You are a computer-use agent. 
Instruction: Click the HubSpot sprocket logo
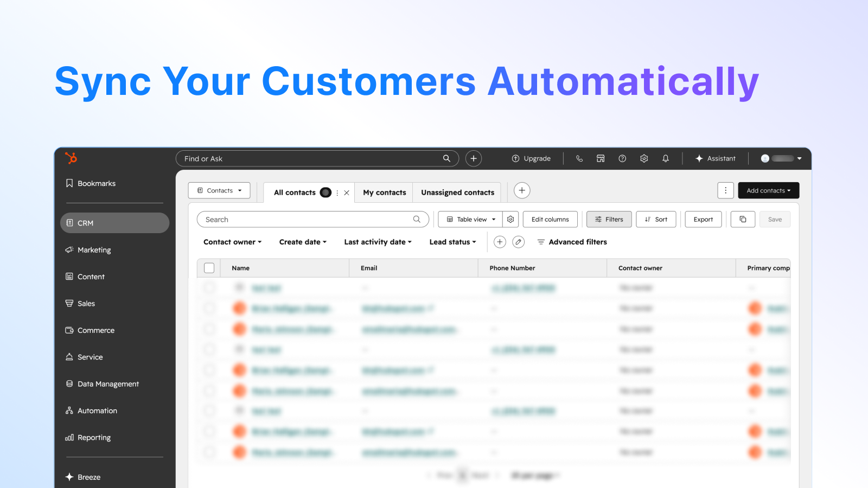(71, 158)
